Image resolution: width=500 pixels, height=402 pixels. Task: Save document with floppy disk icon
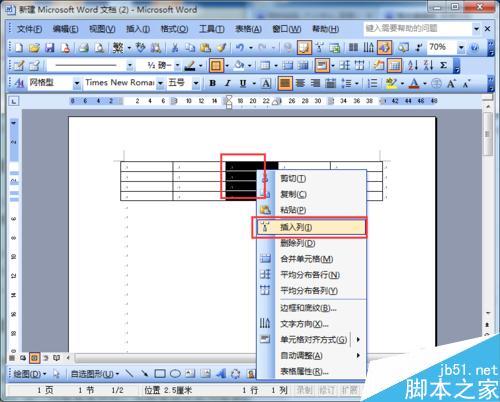(x=50, y=48)
